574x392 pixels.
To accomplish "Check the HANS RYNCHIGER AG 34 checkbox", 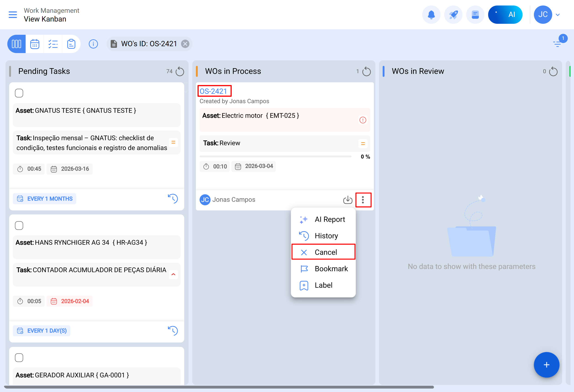I will [19, 225].
